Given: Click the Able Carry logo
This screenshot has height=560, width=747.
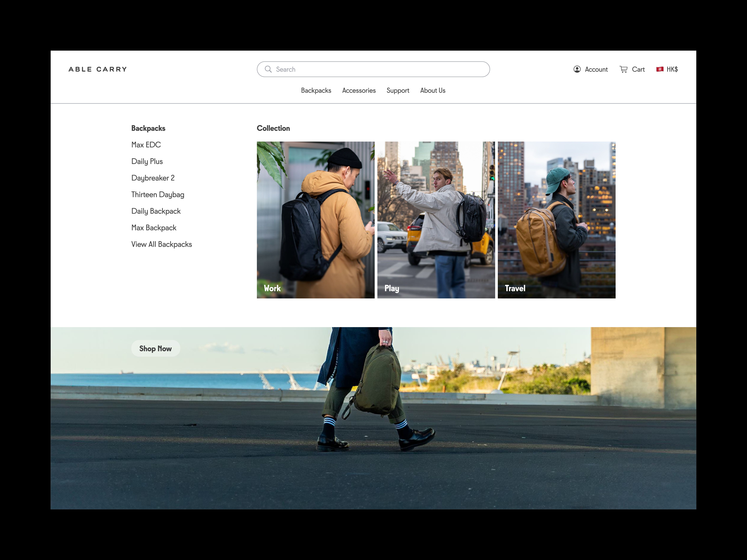Looking at the screenshot, I should 98,69.
